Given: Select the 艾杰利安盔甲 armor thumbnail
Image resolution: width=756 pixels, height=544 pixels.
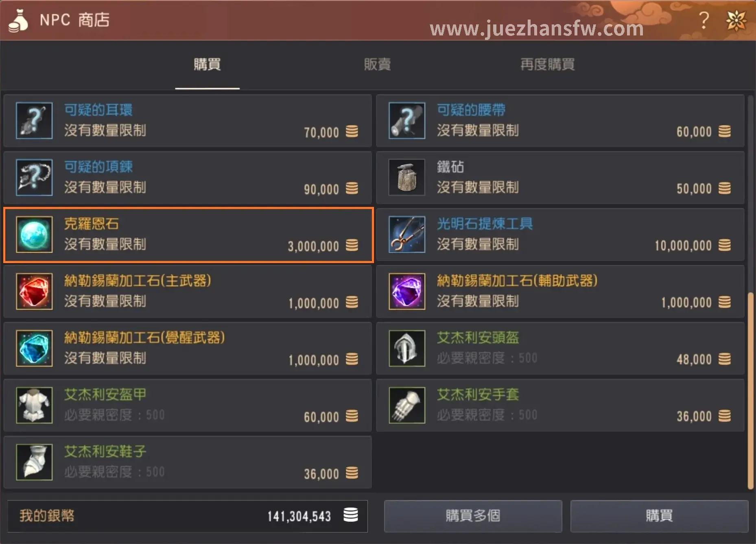Looking at the screenshot, I should tap(34, 406).
